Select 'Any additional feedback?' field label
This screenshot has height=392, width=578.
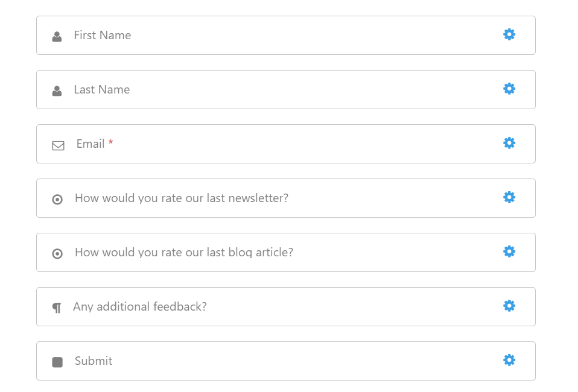[x=140, y=306]
